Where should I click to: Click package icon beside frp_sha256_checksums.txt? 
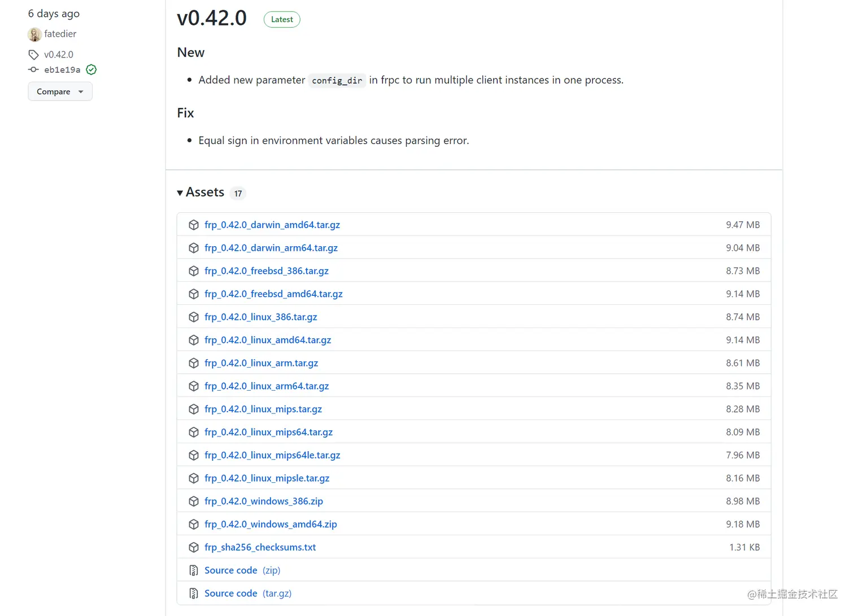(x=194, y=548)
